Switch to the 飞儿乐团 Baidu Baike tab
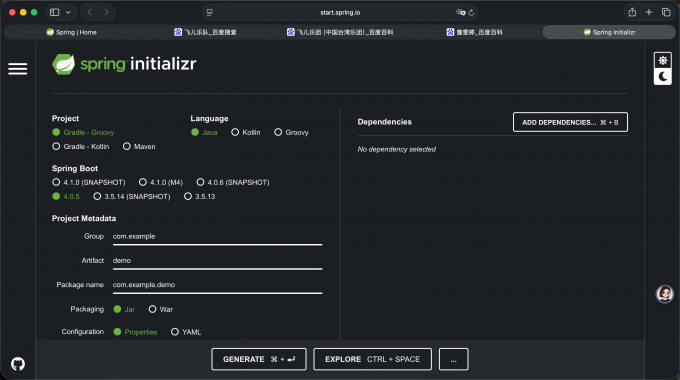 [x=340, y=32]
